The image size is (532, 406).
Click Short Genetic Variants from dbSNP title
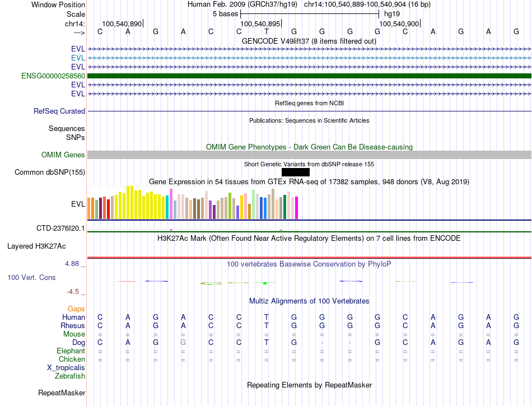[309, 164]
